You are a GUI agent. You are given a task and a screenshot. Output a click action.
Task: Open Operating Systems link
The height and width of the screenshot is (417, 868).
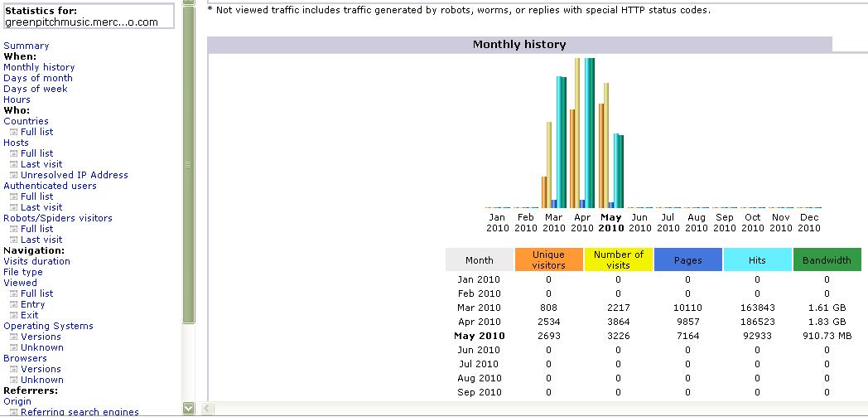coord(48,326)
